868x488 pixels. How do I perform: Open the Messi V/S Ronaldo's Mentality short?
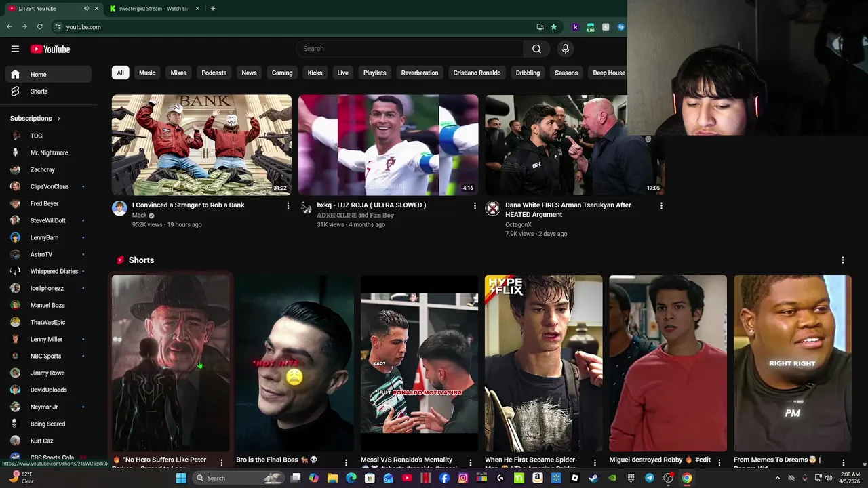coord(419,363)
